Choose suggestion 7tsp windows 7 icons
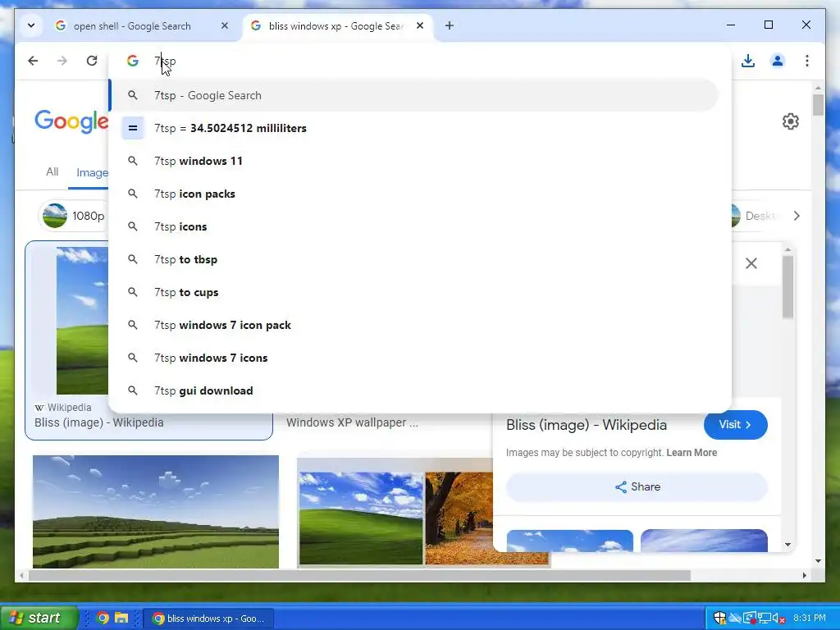The width and height of the screenshot is (840, 630). tap(413, 358)
